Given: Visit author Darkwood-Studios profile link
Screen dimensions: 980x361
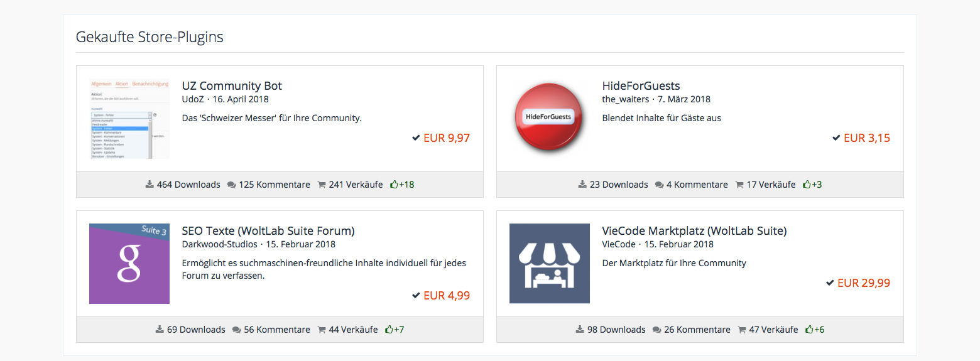Looking at the screenshot, I should pyautogui.click(x=220, y=244).
